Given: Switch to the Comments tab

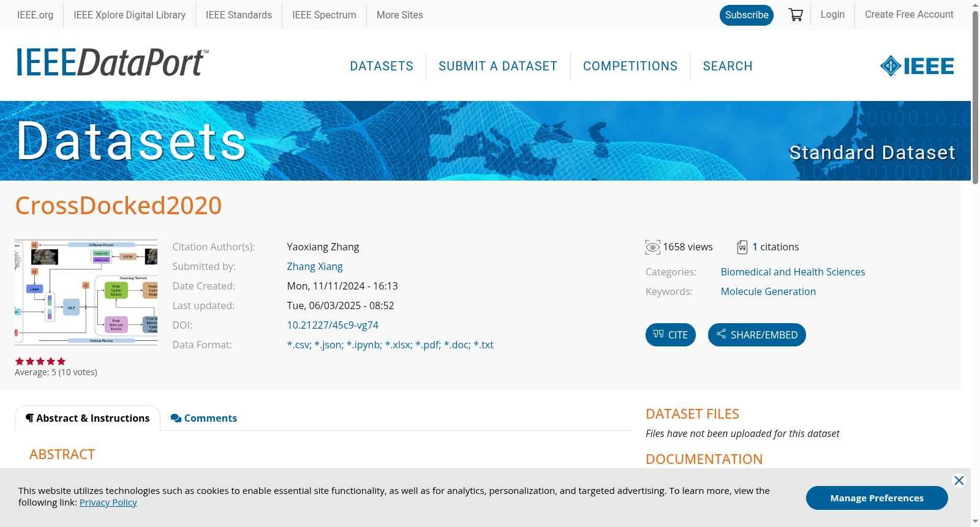Looking at the screenshot, I should (204, 418).
